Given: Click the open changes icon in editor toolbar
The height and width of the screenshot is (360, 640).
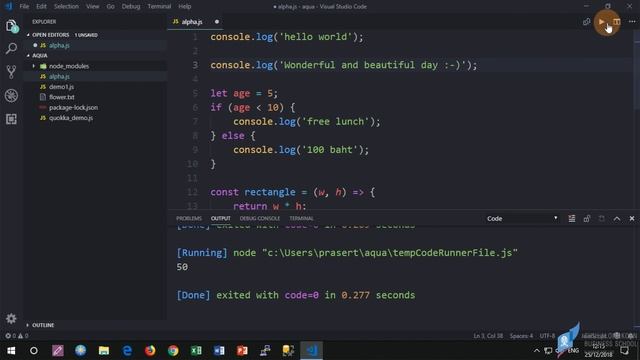Looking at the screenshot, I should [587, 22].
